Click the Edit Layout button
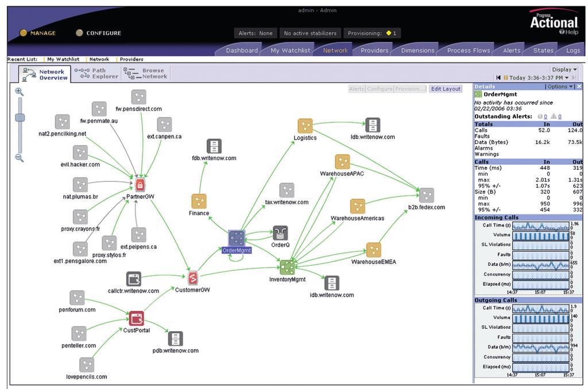The height and width of the screenshot is (389, 588). (x=446, y=89)
